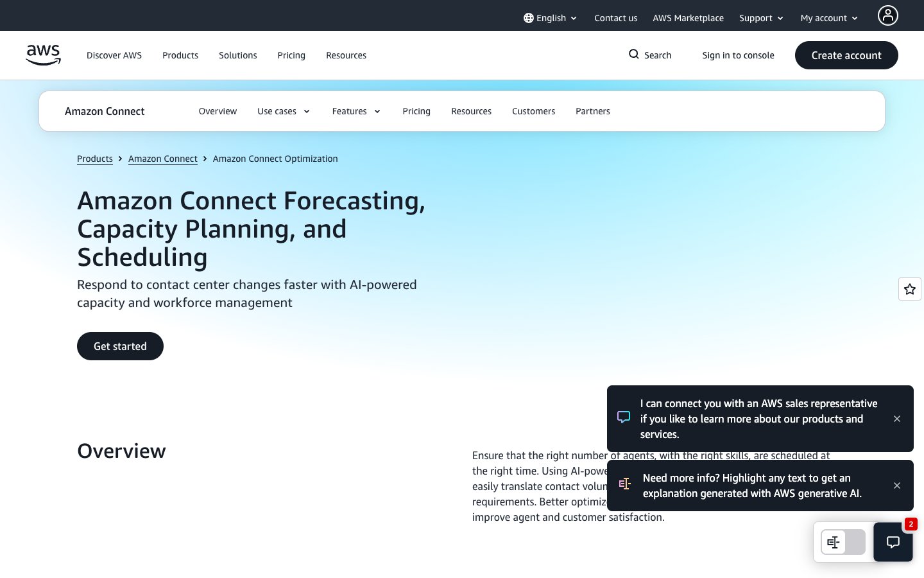This screenshot has height=578, width=924.
Task: Select Solutions in the main navigation
Action: tap(237, 55)
